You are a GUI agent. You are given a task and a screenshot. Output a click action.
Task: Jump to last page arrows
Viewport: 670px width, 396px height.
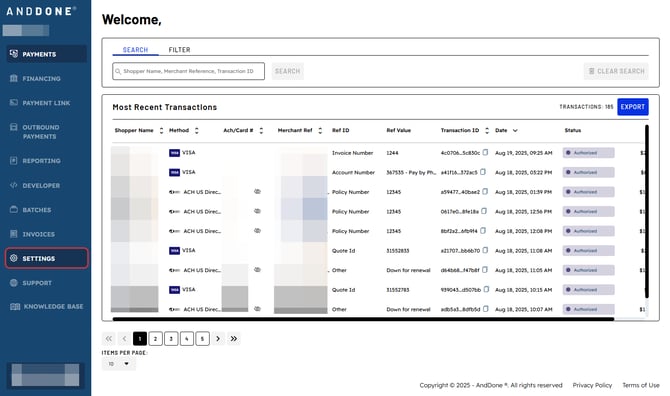(234, 339)
